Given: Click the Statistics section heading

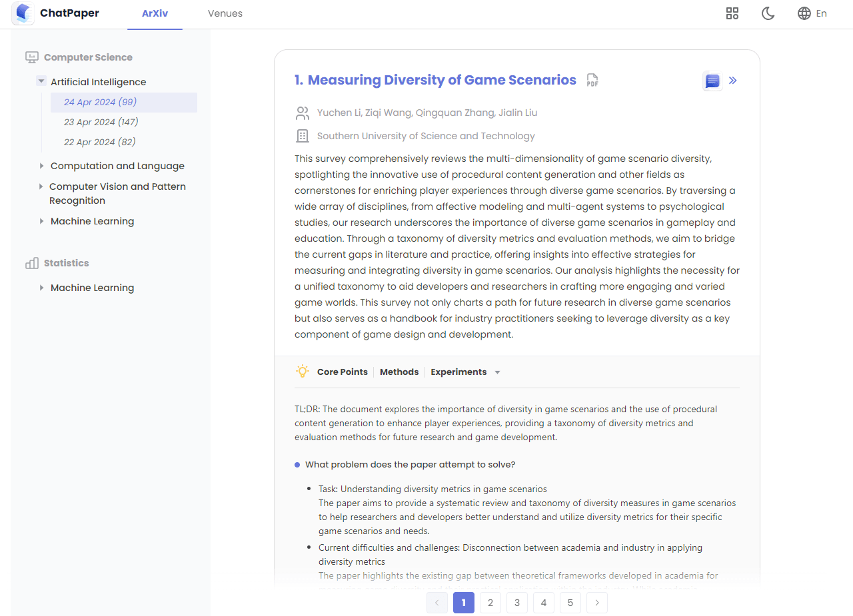Looking at the screenshot, I should pos(66,263).
